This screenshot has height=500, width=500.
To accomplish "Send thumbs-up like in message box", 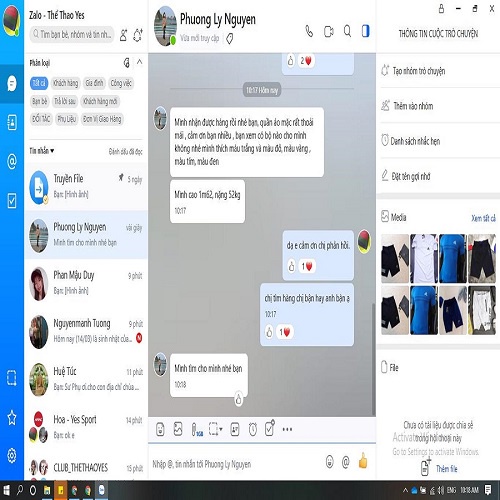I will tap(363, 461).
